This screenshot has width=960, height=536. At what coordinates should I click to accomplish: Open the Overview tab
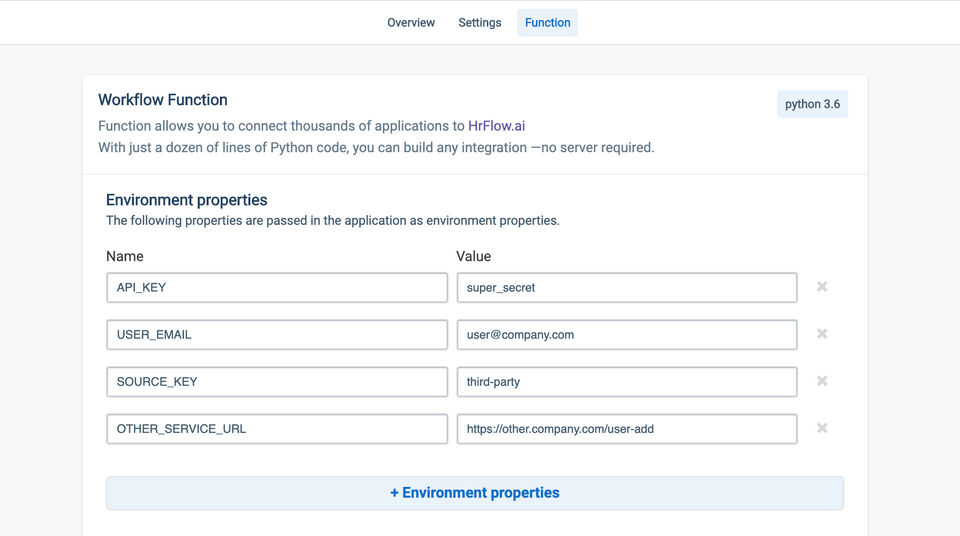pos(411,23)
